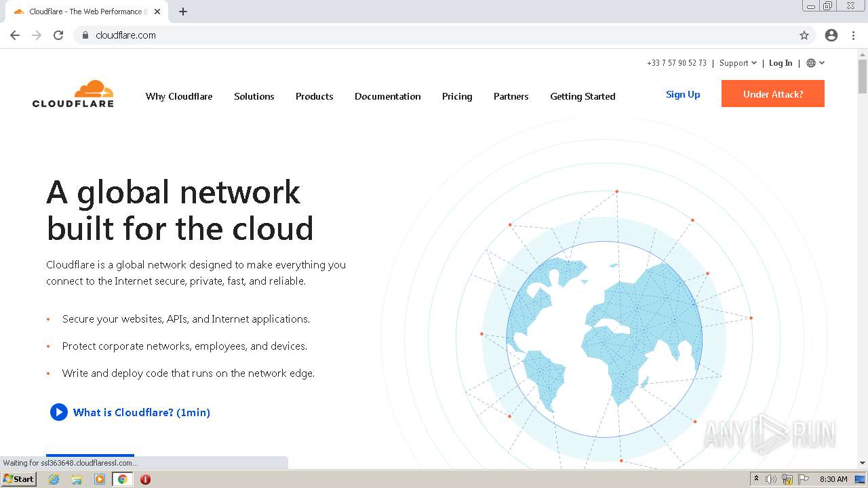Click text 'Write and deploy code that runs on the network edge.'

tap(189, 373)
